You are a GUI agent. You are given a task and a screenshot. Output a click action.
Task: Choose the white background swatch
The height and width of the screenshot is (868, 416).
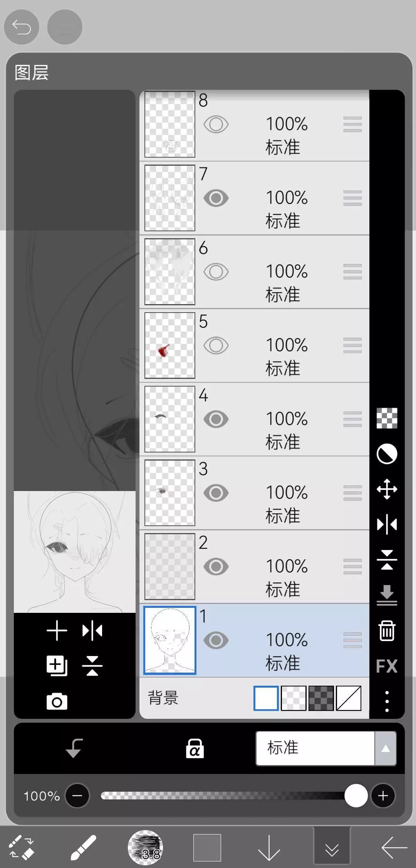pos(266,698)
